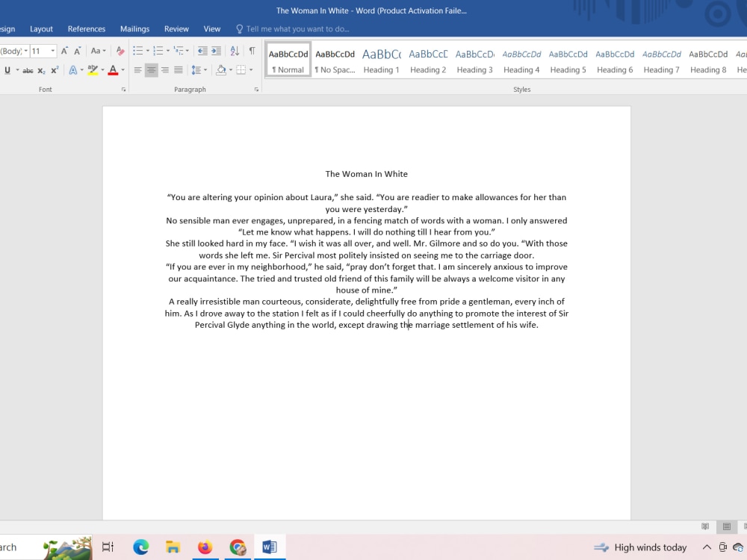This screenshot has width=747, height=560.
Task: Apply strikethrough formatting
Action: [28, 70]
